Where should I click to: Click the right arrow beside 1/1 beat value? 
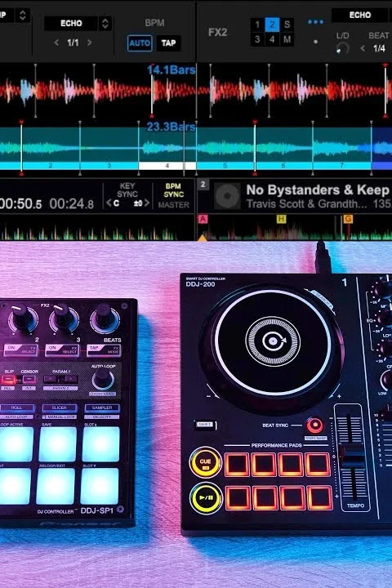pos(89,42)
